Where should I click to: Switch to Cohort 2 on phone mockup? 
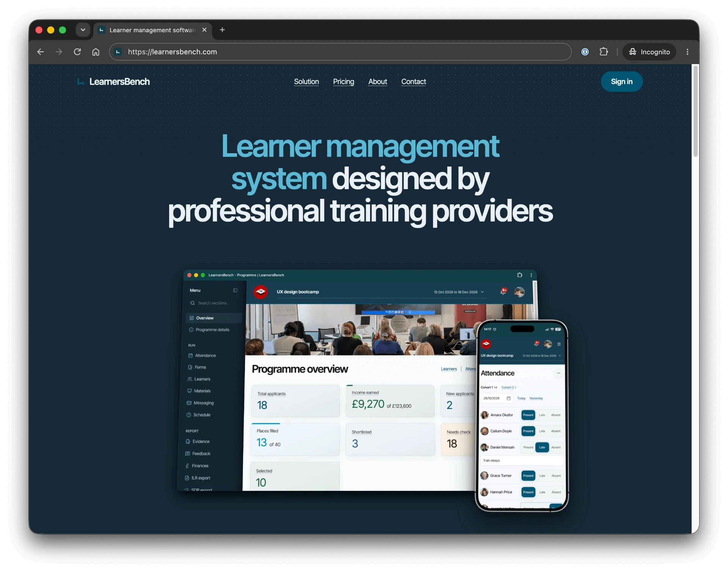pos(508,387)
